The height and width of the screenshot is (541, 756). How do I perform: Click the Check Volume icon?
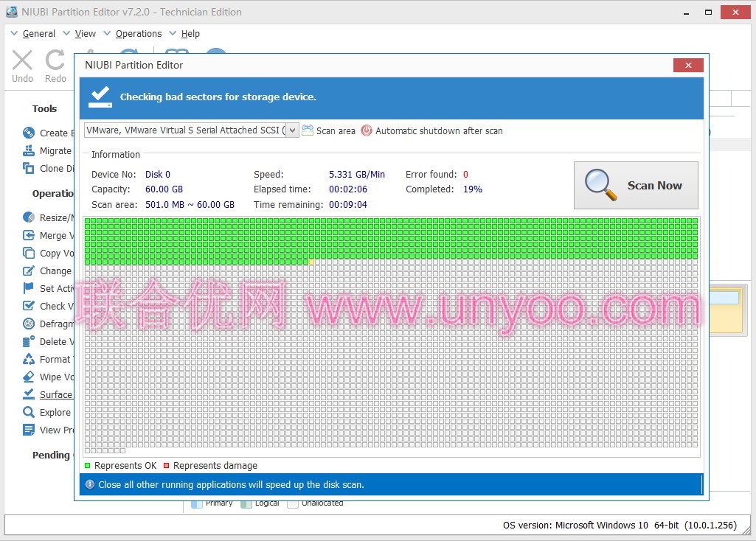[29, 306]
